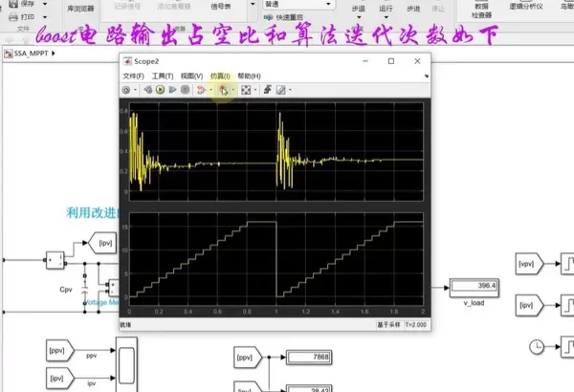Open the 仿真(I) menu in Scope2
The height and width of the screenshot is (392, 574).
[x=220, y=76]
